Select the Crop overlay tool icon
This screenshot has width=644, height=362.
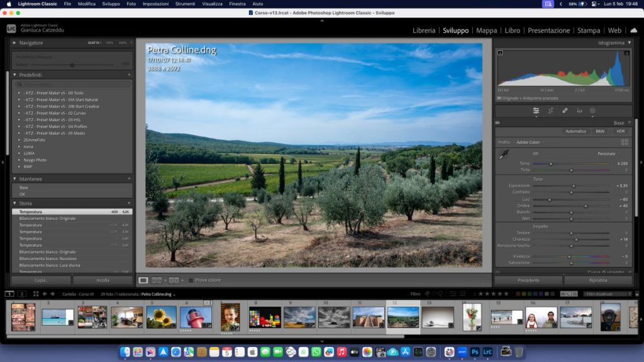tap(550, 111)
